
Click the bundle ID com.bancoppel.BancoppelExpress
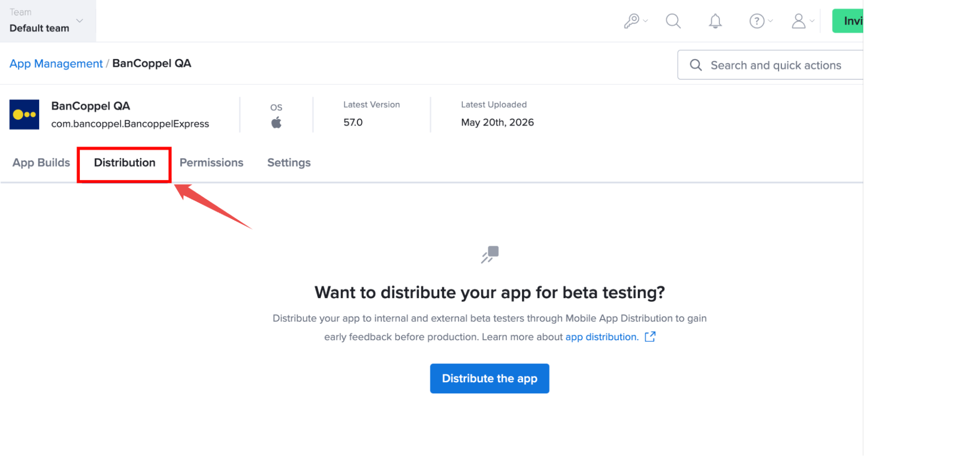click(x=130, y=124)
